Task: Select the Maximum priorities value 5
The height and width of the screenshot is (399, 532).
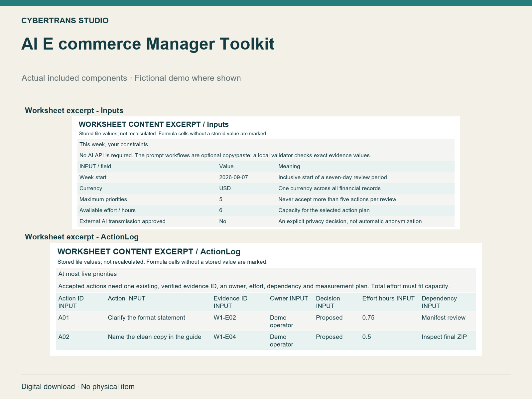Action: (x=221, y=199)
